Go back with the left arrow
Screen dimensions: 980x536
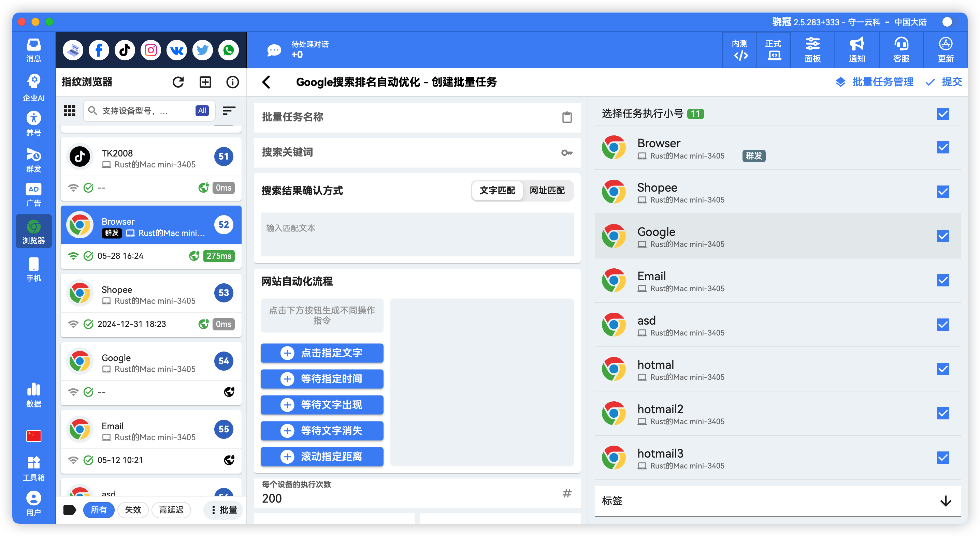coord(266,82)
